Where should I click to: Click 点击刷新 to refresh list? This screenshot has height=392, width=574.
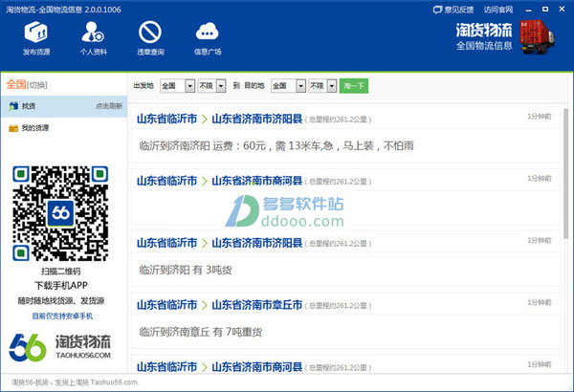[108, 106]
